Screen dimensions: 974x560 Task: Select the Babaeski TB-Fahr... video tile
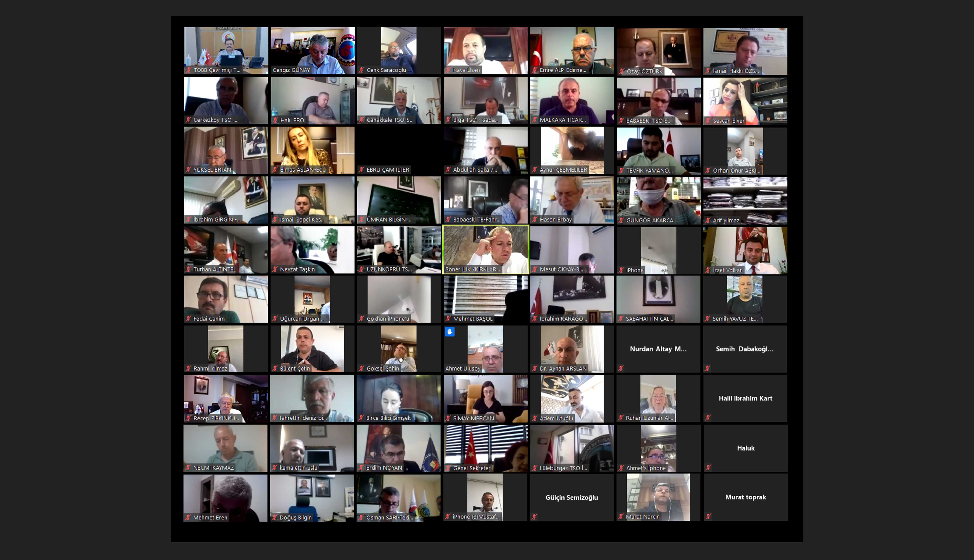[486, 200]
